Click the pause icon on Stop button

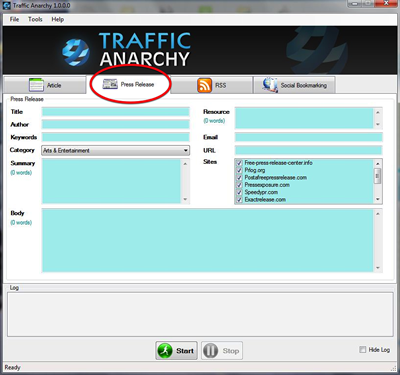[211, 351]
